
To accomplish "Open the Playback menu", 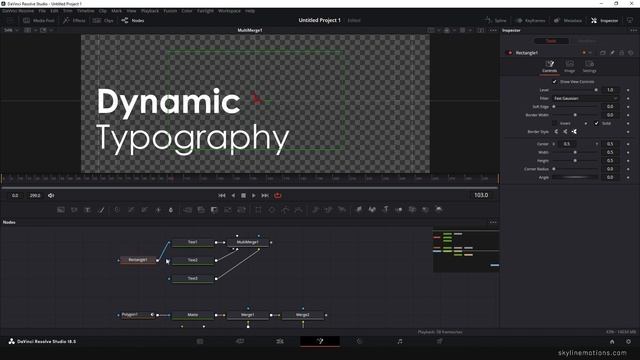I will 150,11.
